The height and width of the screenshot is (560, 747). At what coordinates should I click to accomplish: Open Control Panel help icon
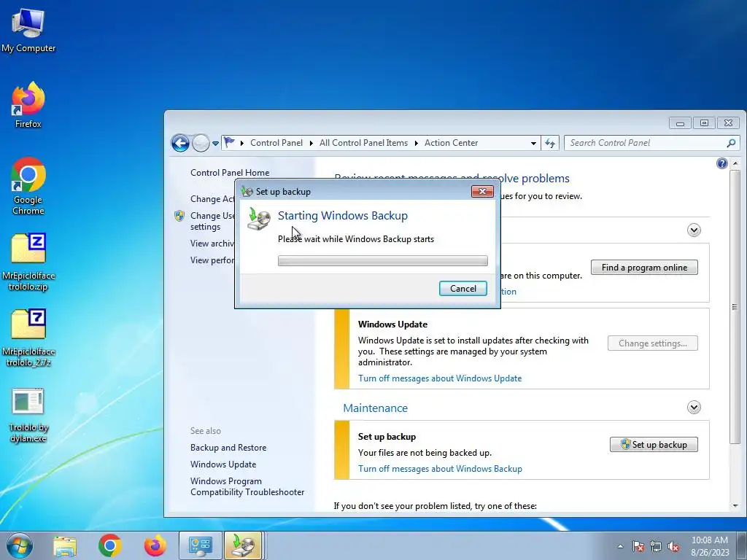point(721,163)
